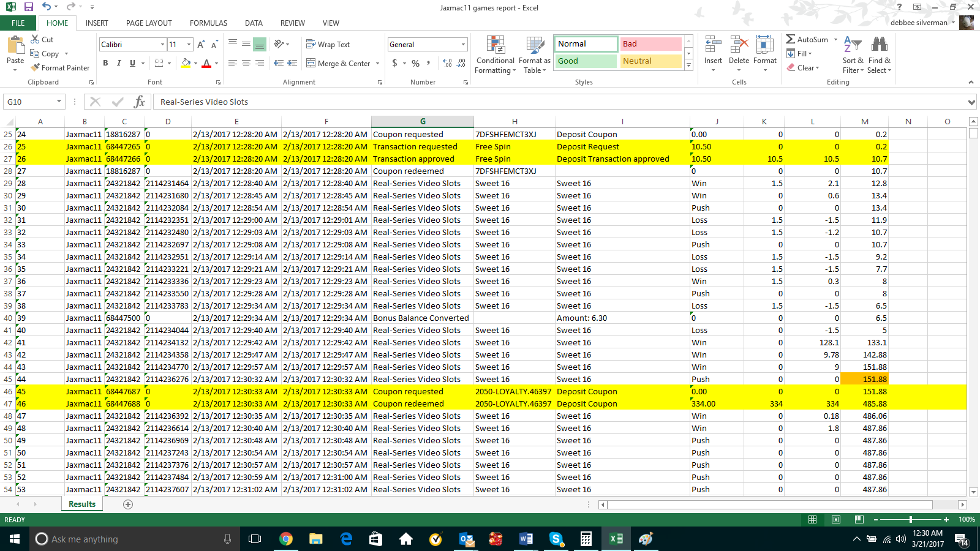Click Decrease Decimal icon
Viewport: 980px width, 551px height.
[x=461, y=63]
